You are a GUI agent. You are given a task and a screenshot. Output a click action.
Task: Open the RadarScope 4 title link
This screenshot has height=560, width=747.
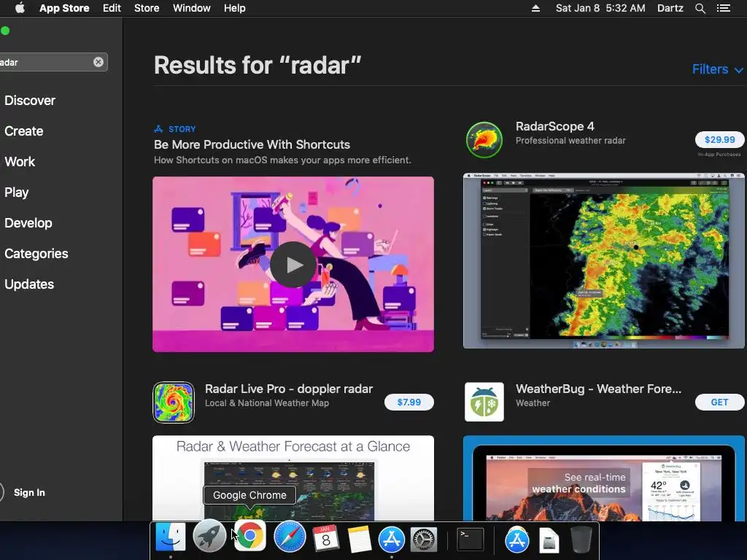(554, 126)
